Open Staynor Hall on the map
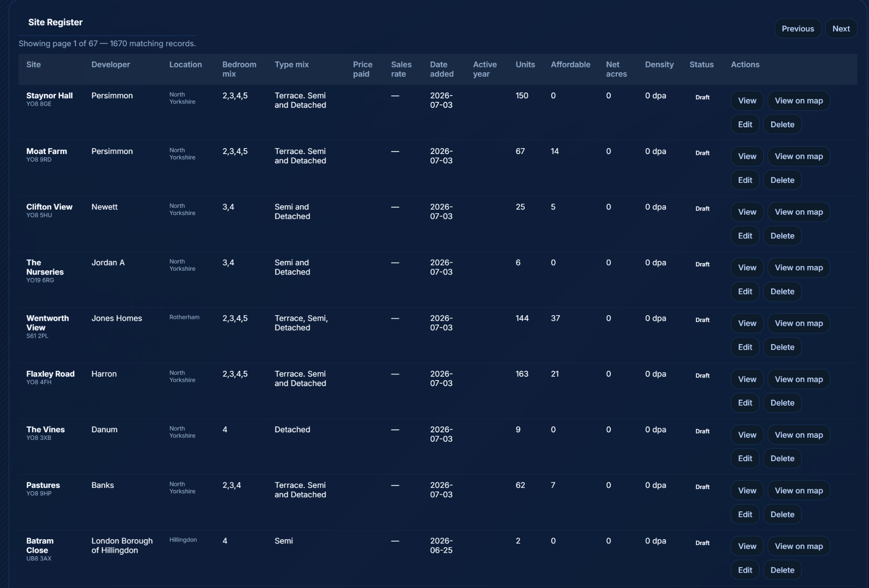 tap(799, 101)
